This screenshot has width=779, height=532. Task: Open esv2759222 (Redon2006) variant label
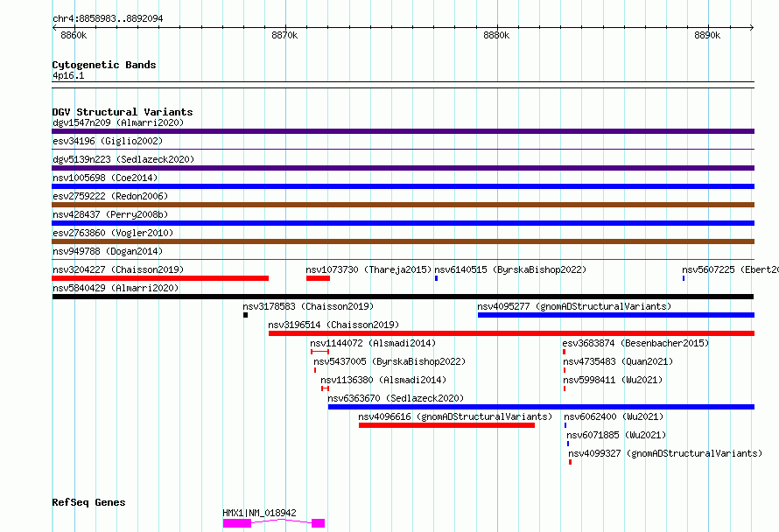(x=110, y=196)
